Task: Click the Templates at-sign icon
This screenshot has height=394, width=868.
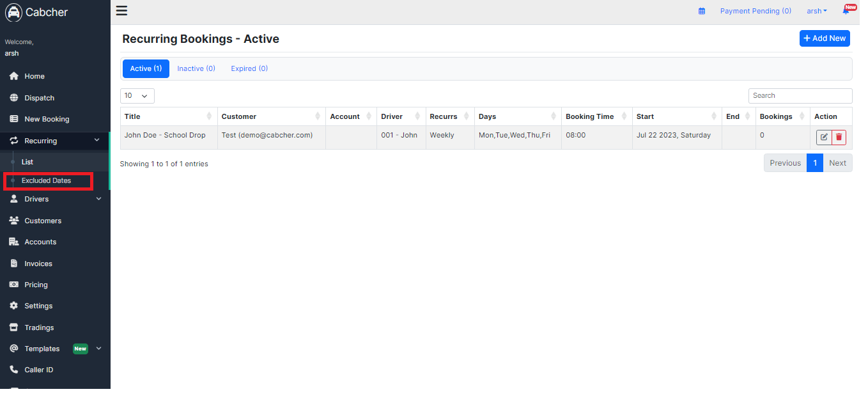Action: point(13,349)
